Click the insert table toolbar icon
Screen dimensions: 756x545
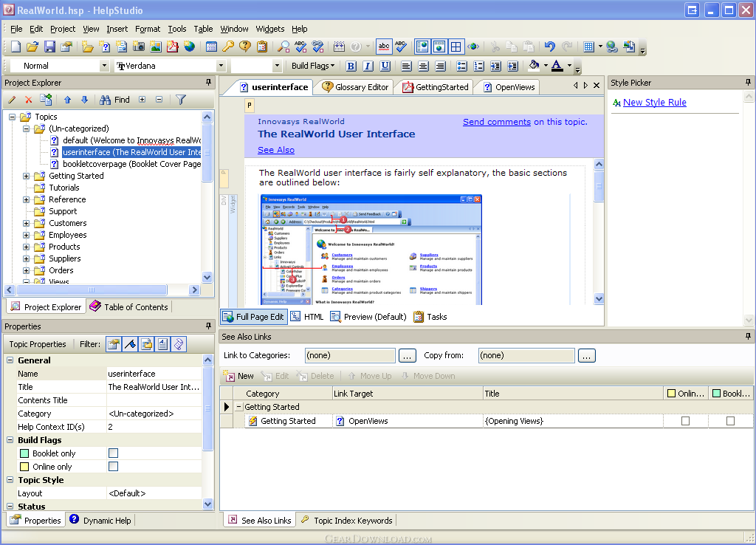588,47
